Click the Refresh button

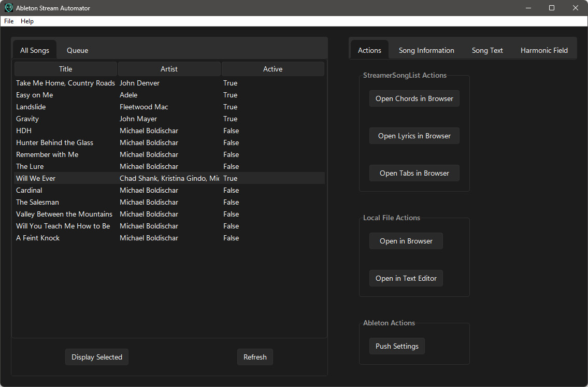click(255, 357)
